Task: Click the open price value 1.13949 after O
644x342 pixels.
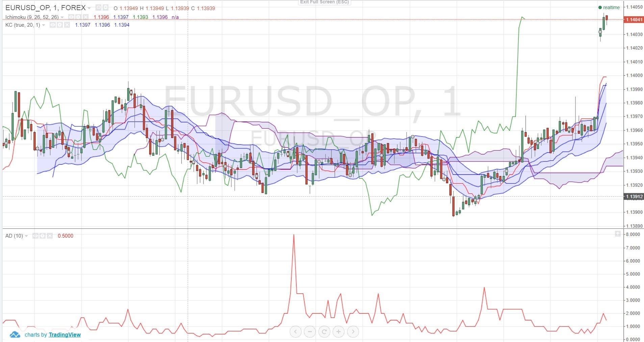Action: (129, 8)
